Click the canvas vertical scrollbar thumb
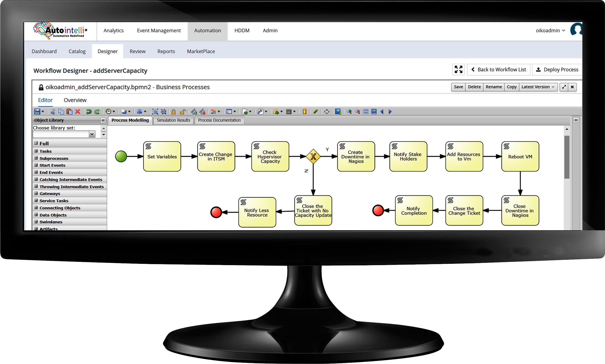Image resolution: width=605 pixels, height=364 pixels. (567, 157)
